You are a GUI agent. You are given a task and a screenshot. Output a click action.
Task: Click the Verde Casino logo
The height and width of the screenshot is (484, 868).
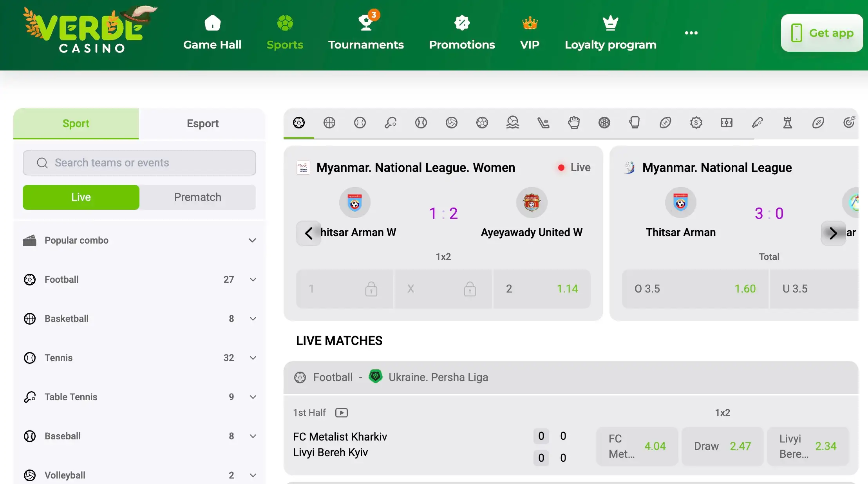[90, 30]
